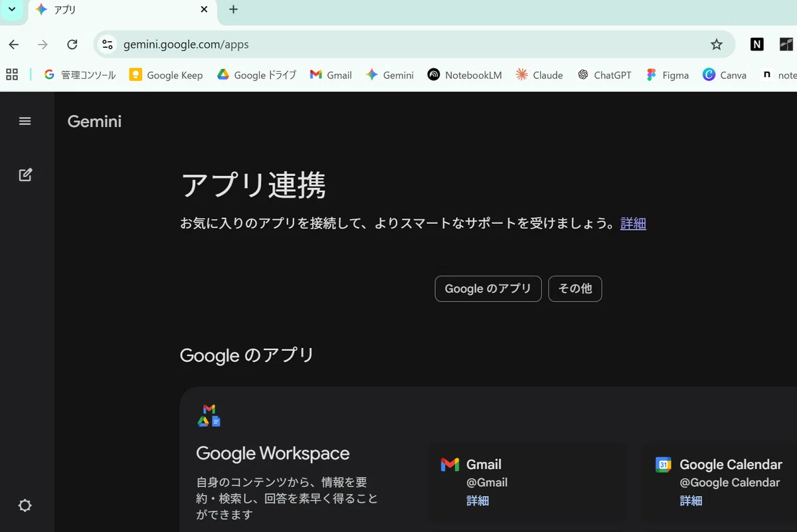
Task: Open the tab search dropdown arrow
Action: coord(11,9)
